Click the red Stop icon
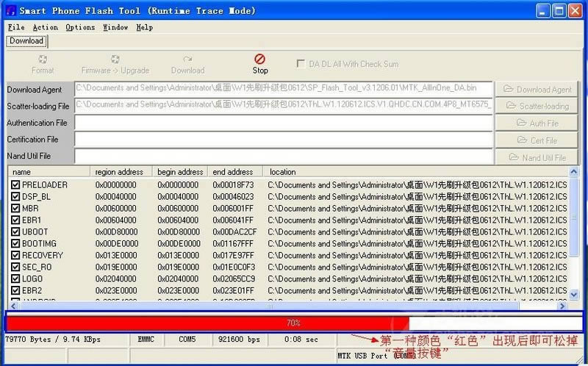 click(260, 59)
